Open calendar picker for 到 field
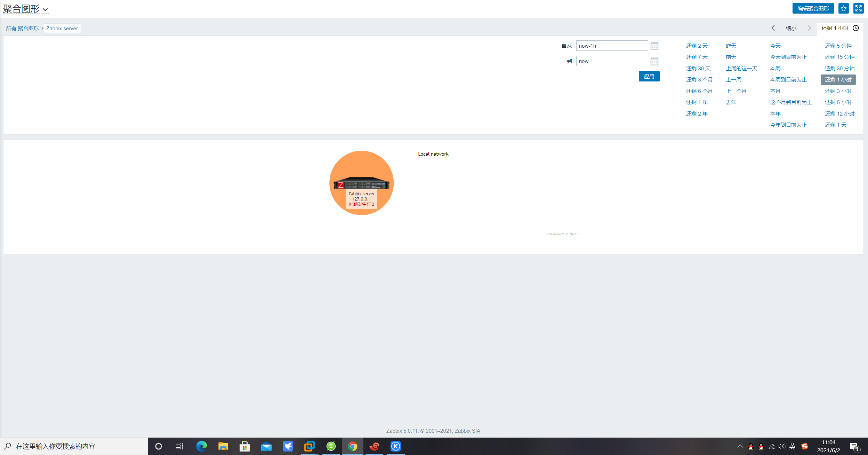 tap(654, 62)
